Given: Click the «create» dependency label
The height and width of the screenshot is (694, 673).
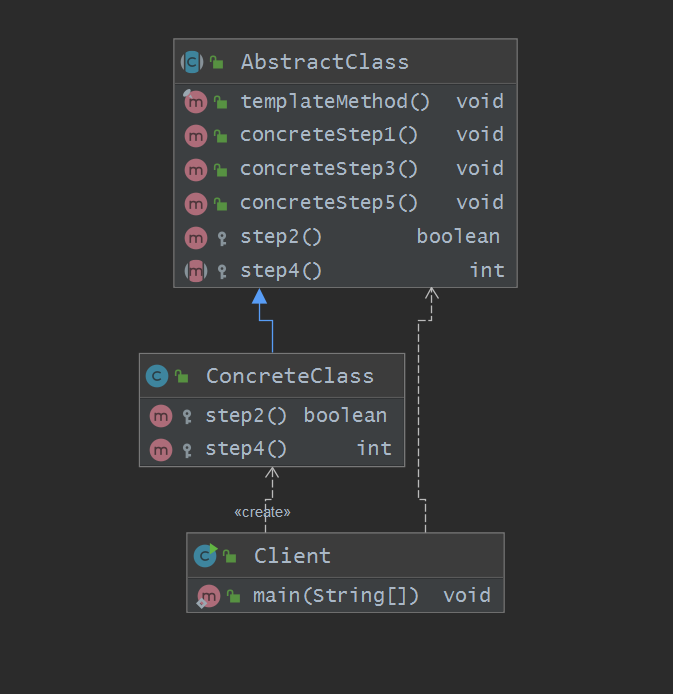Looking at the screenshot, I should (x=262, y=512).
